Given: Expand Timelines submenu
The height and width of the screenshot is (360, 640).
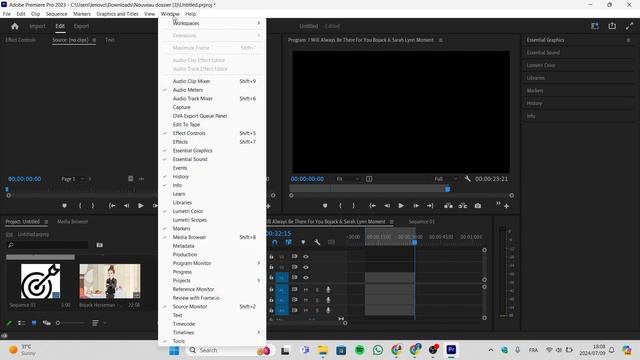Looking at the screenshot, I should (x=212, y=332).
